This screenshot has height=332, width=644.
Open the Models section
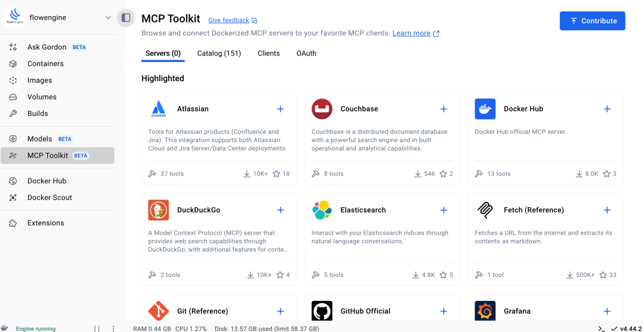coord(57,139)
